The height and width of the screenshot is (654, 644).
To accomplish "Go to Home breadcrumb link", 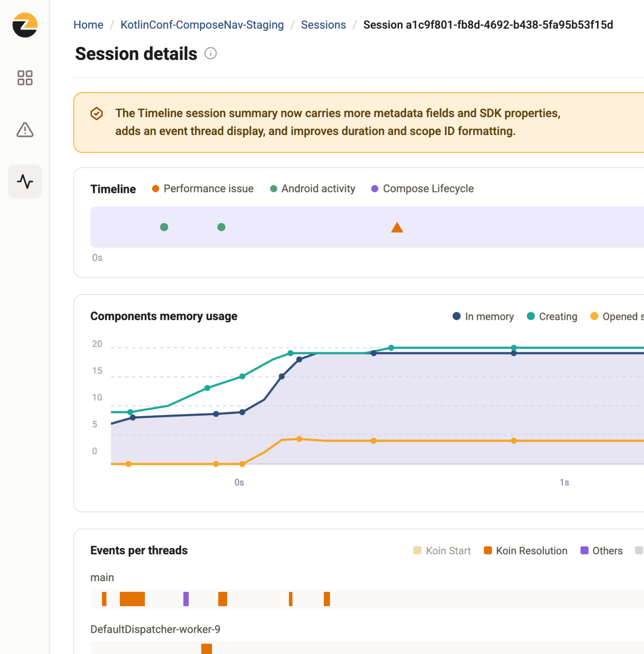I will [88, 25].
